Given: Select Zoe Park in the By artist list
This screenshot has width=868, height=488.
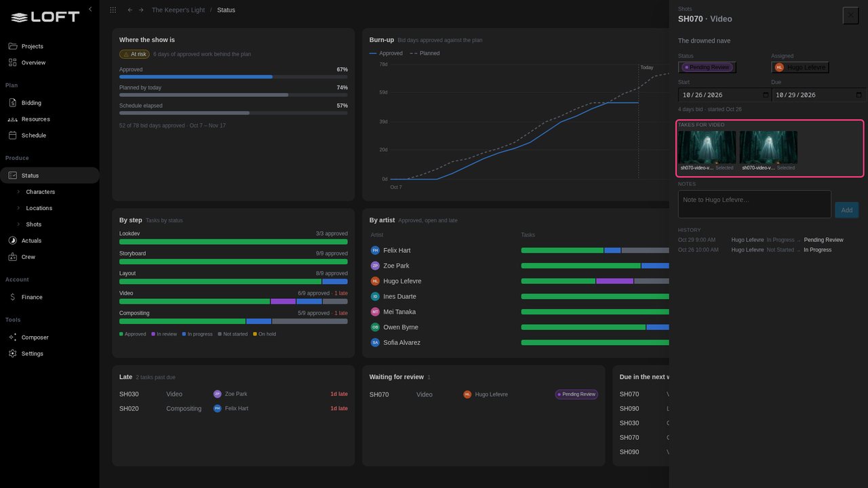Looking at the screenshot, I should tap(396, 266).
